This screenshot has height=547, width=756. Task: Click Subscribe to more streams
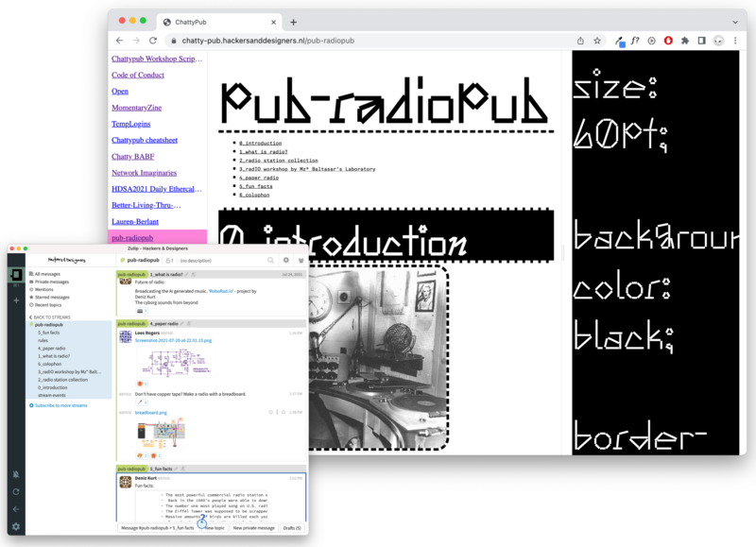(x=59, y=405)
